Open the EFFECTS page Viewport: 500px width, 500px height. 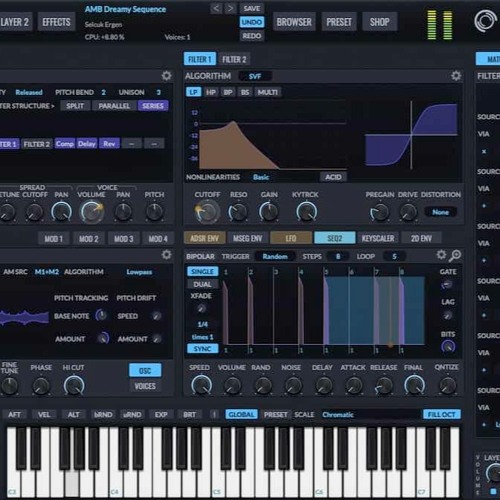click(56, 22)
